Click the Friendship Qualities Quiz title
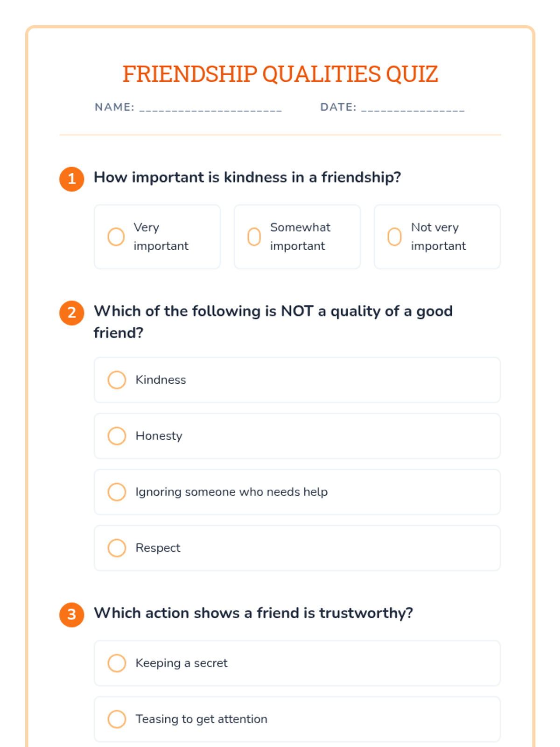Viewport: 560px width, 747px height. (x=280, y=74)
